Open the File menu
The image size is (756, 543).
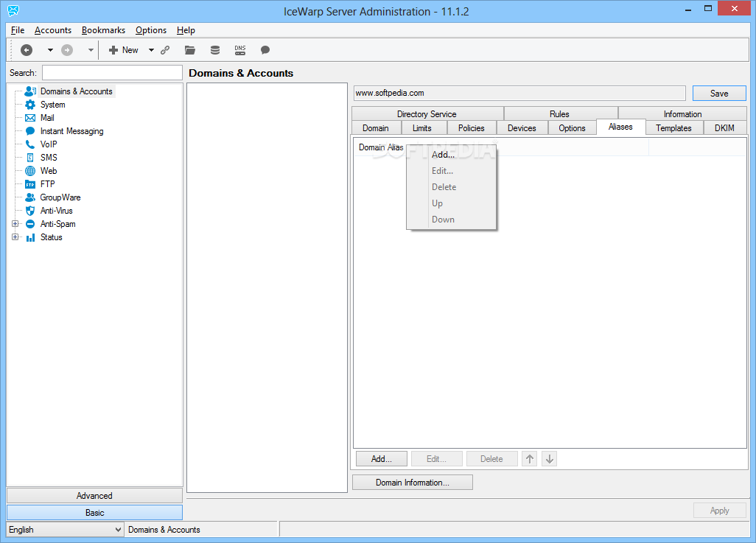pos(18,30)
